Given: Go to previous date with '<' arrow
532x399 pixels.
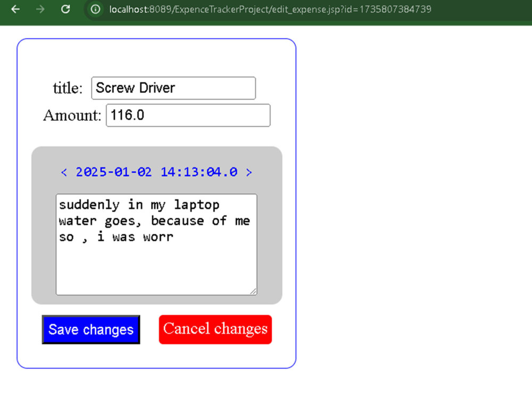Looking at the screenshot, I should (64, 172).
